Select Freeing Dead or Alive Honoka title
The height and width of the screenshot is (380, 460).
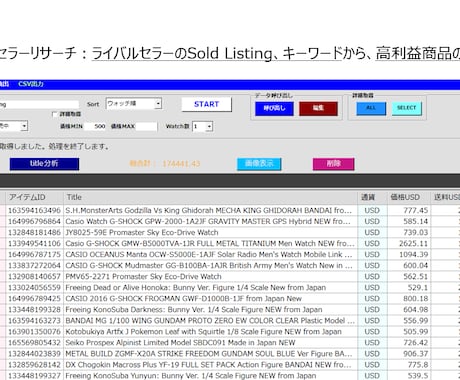(x=210, y=287)
